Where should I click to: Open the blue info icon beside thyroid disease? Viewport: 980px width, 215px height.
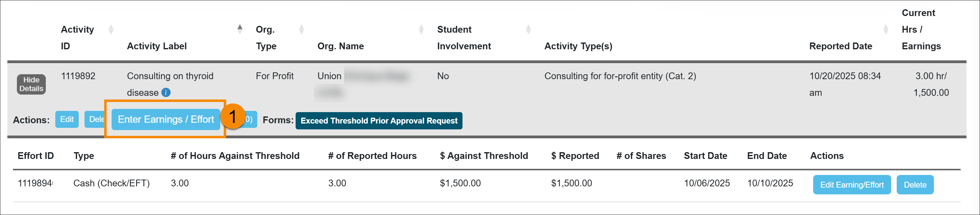click(x=166, y=93)
